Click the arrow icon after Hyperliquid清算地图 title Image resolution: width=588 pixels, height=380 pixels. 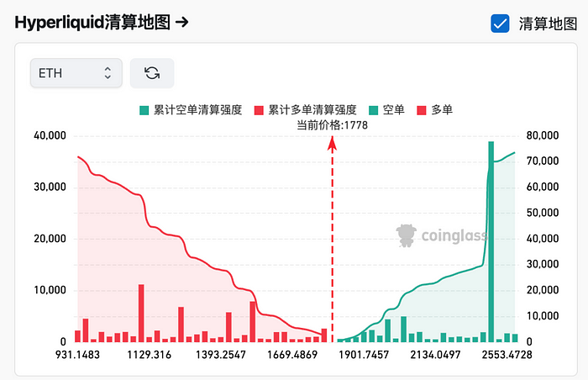pos(179,23)
